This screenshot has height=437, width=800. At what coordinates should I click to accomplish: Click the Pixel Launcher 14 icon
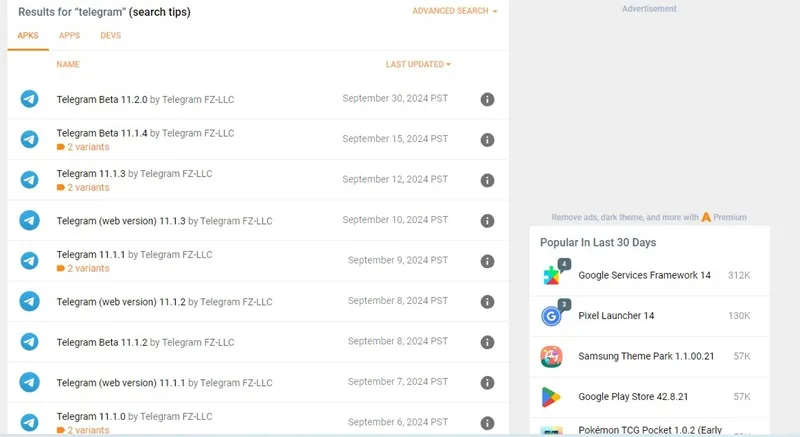point(552,315)
